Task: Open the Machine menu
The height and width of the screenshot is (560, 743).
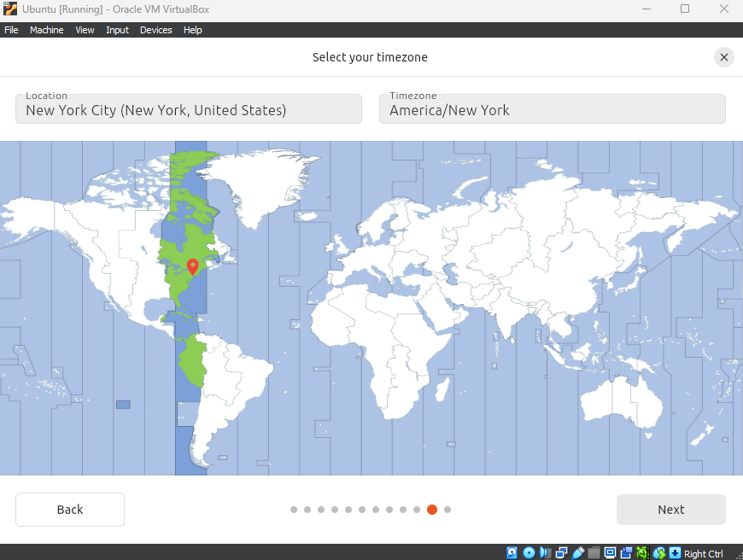Action: click(x=46, y=30)
